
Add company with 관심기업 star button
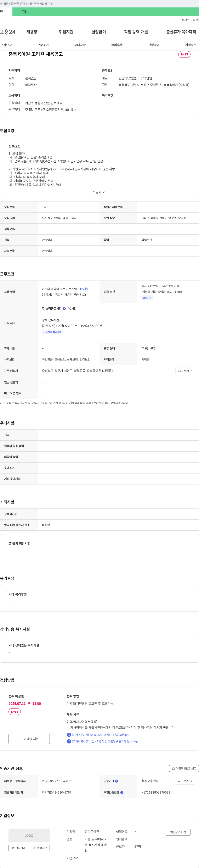coord(19,848)
